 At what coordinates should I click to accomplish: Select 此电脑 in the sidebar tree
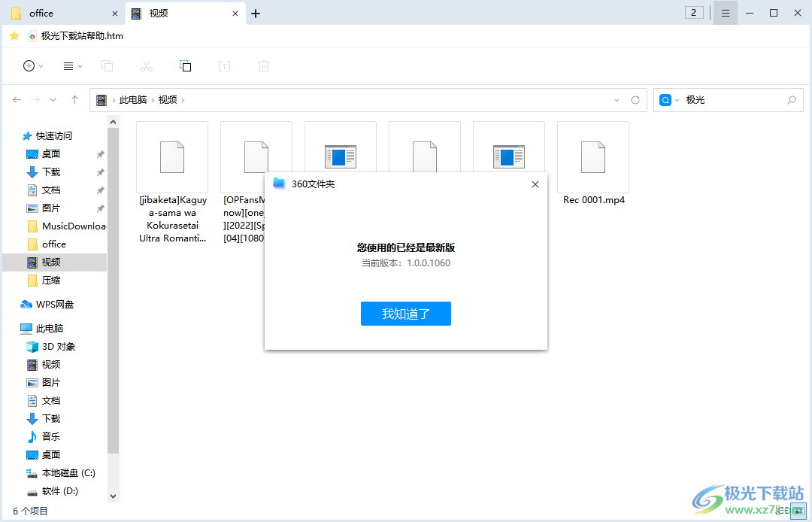coord(50,329)
